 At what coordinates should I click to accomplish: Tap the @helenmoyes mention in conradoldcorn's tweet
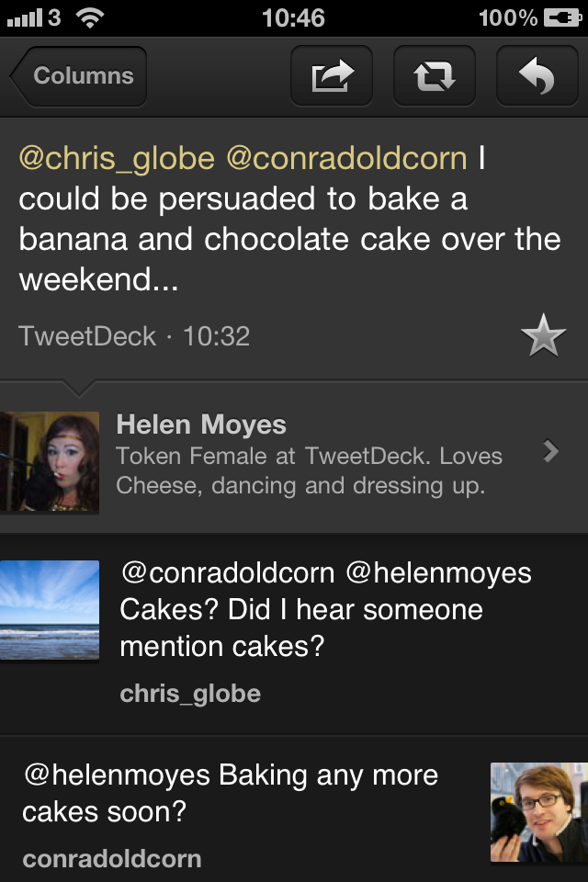pyautogui.click(x=117, y=775)
